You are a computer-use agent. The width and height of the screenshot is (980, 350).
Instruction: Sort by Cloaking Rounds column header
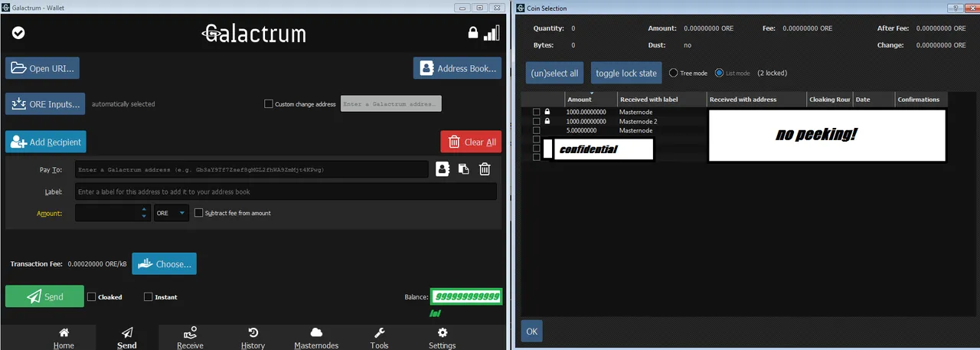coord(830,100)
